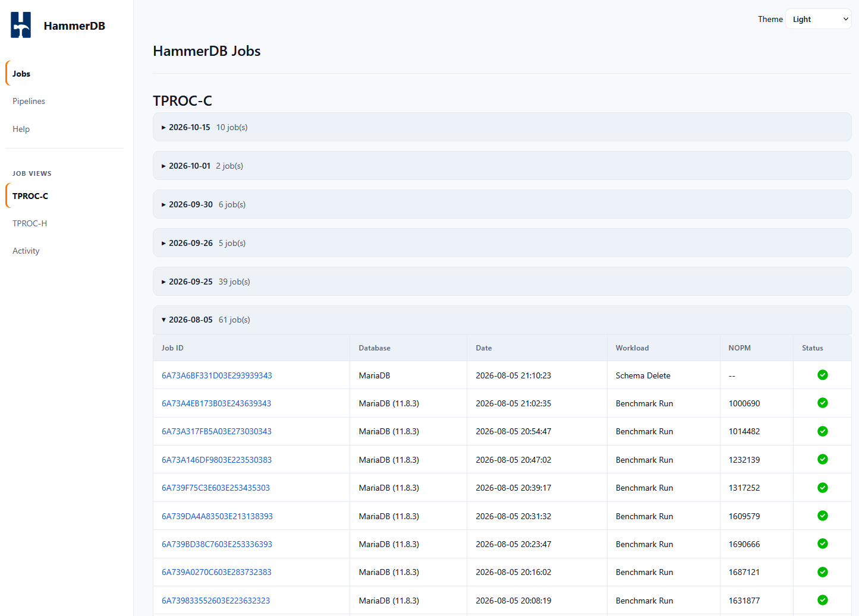Expand the 2026-09-25 group with 39 jobs
The width and height of the screenshot is (859, 616).
(x=502, y=282)
